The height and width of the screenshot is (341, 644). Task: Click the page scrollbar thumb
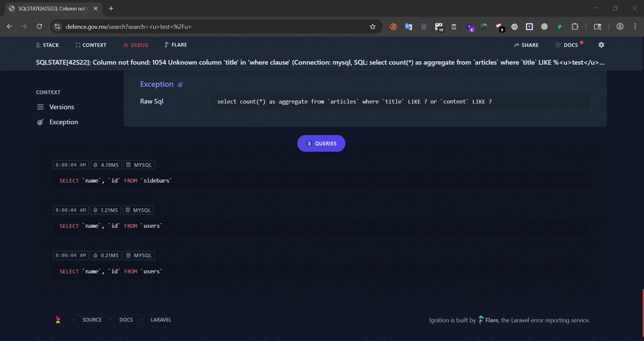(x=643, y=315)
